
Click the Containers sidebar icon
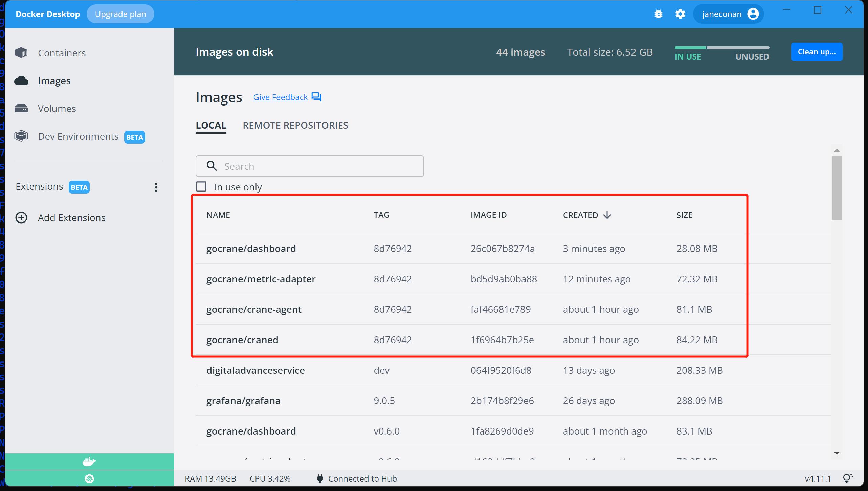coord(21,53)
